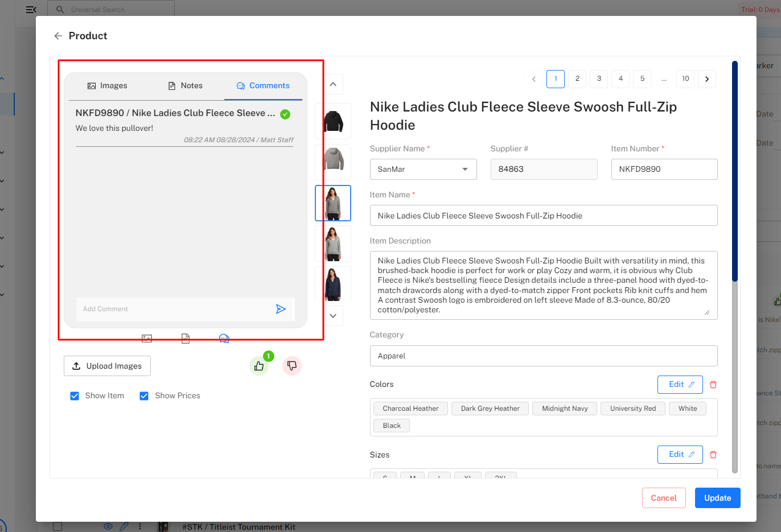Click the thumbs down icon
This screenshot has width=781, height=532.
click(x=292, y=366)
